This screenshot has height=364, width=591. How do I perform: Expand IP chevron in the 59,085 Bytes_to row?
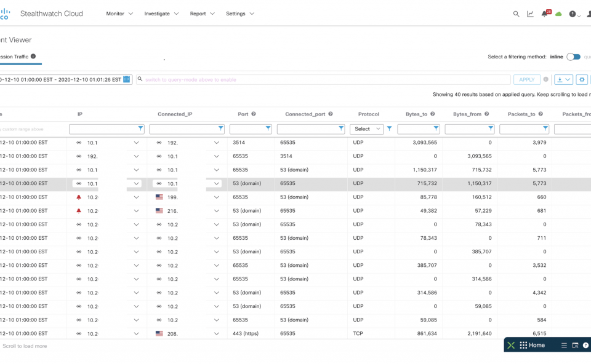[x=137, y=320]
